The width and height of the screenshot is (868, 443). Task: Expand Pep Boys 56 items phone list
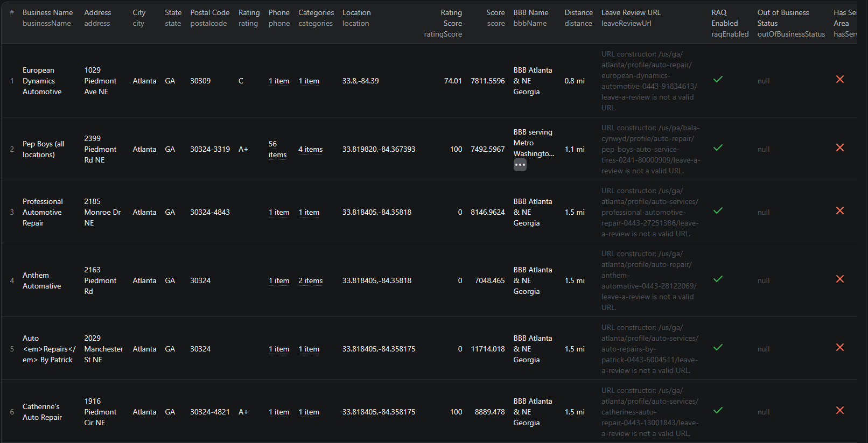pos(277,150)
